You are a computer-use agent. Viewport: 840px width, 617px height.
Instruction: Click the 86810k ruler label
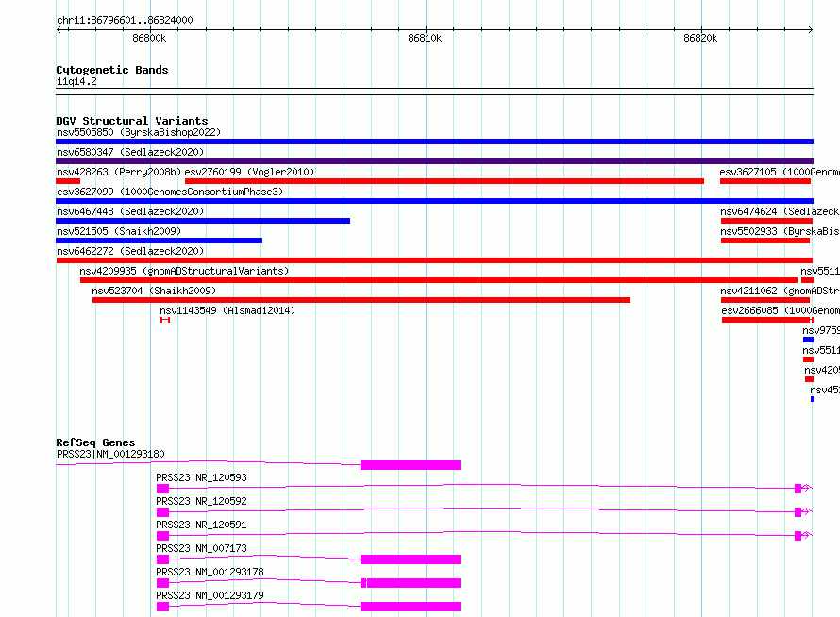425,38
